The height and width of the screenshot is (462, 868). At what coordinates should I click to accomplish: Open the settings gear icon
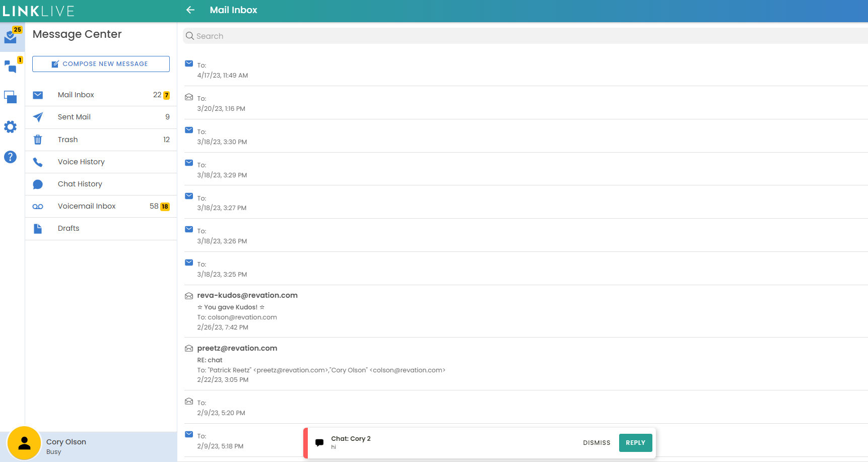11,127
